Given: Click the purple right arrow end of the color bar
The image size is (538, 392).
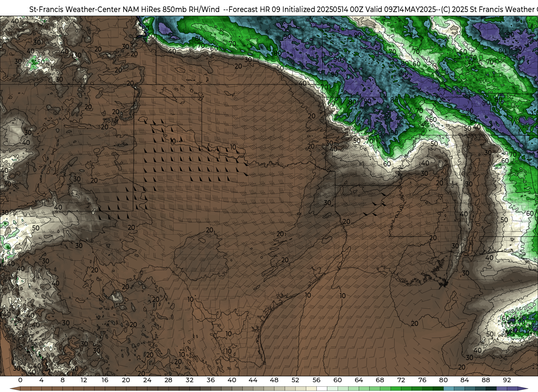Looking at the screenshot, I should [523, 389].
